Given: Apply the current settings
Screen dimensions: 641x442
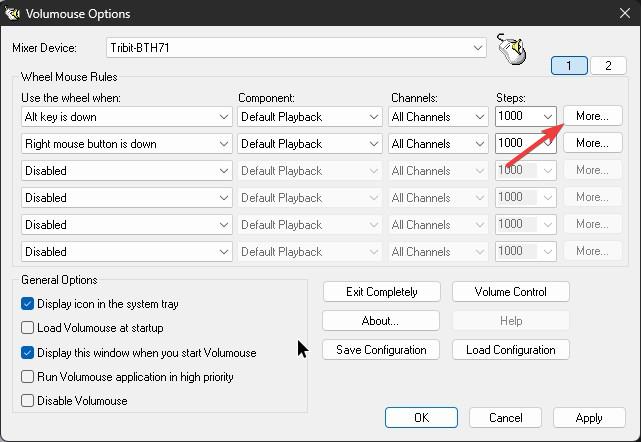Looking at the screenshot, I should [589, 418].
